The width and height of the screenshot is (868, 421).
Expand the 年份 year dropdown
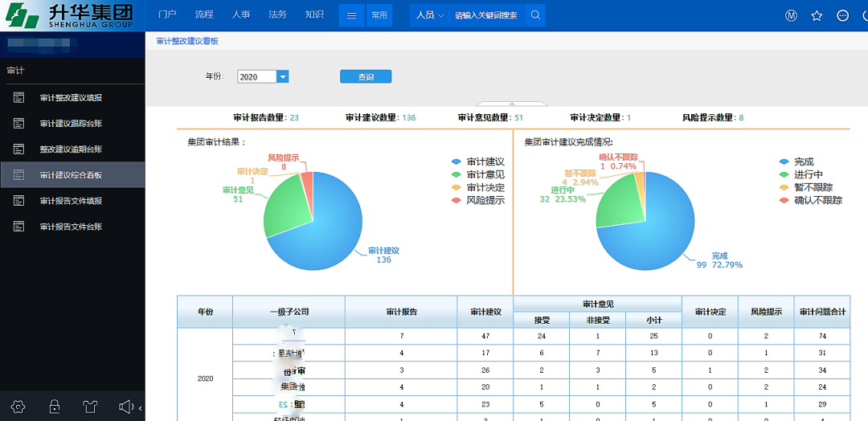point(282,77)
